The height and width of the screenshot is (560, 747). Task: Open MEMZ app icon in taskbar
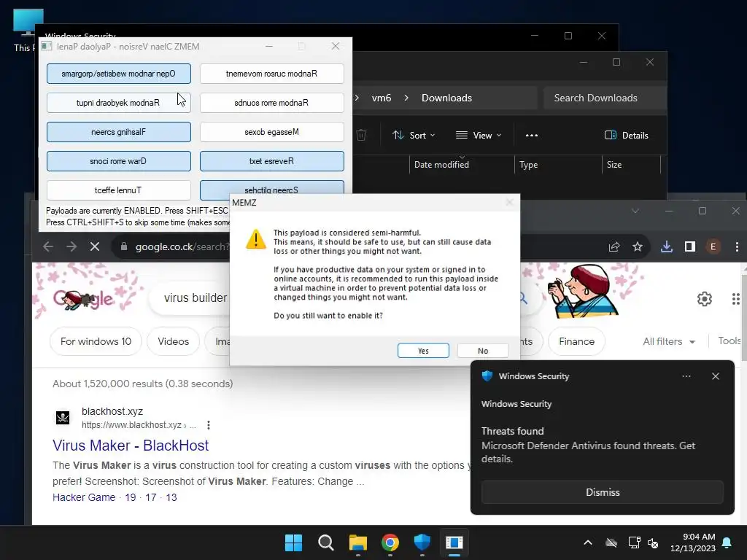[454, 542]
